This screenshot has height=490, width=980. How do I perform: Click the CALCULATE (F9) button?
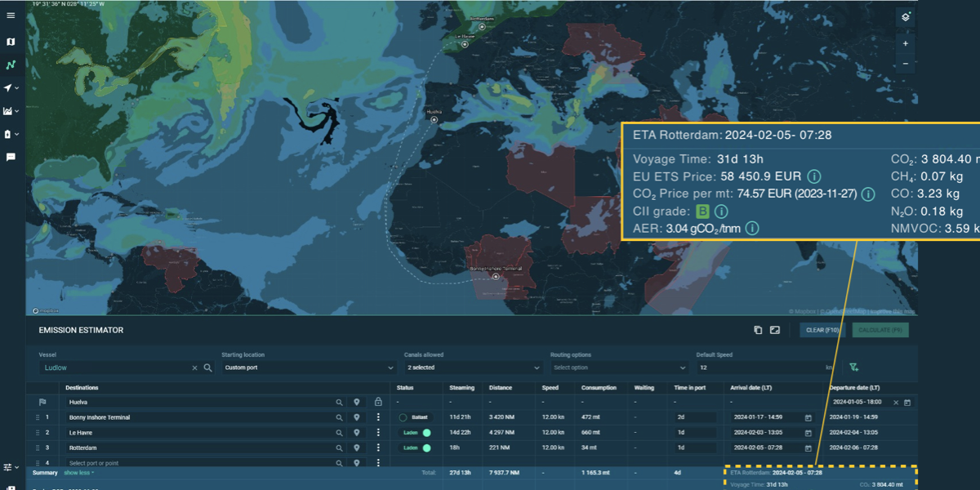tap(880, 329)
